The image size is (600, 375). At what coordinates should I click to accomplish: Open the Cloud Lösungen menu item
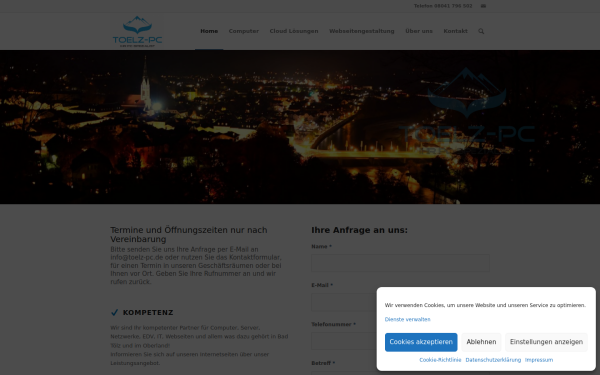point(294,31)
